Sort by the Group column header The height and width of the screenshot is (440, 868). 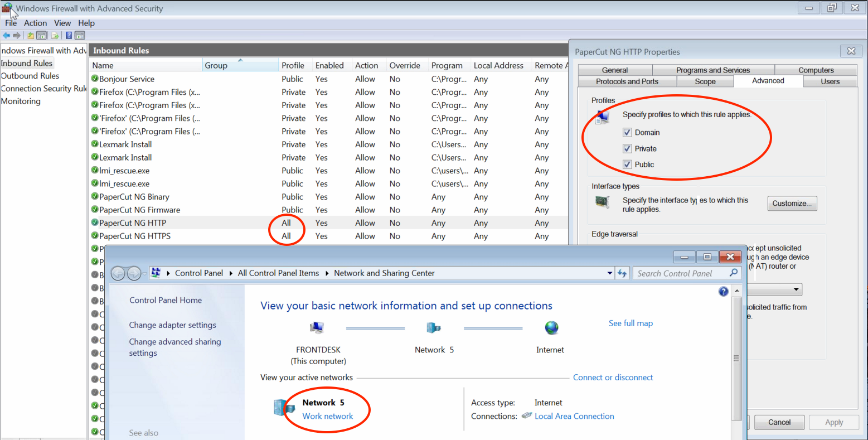[240, 65]
